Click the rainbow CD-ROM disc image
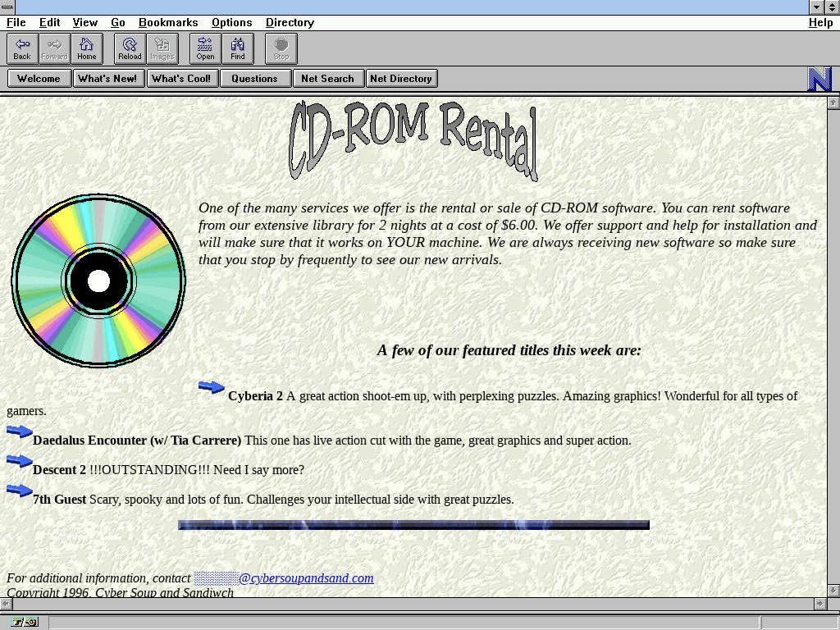This screenshot has width=840, height=630. tap(98, 281)
